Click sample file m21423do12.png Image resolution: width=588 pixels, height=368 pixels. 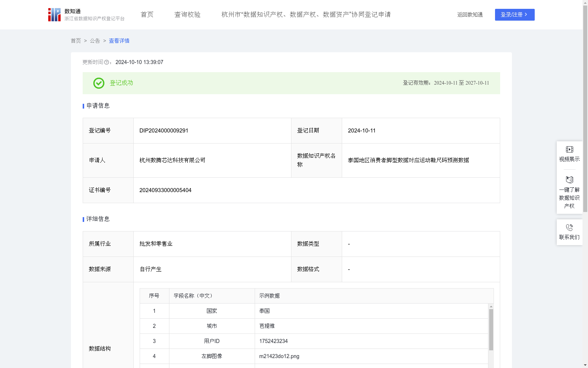(279, 356)
